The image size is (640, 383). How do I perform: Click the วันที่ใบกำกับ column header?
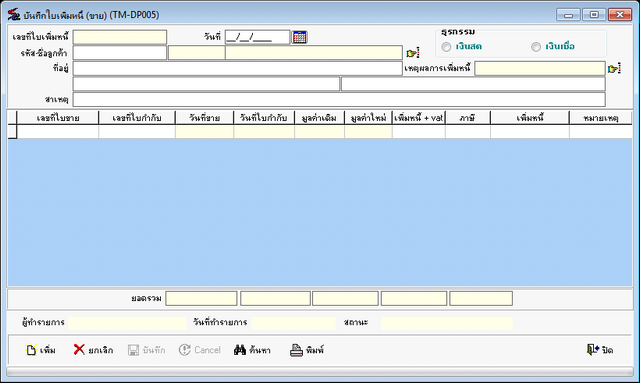pyautogui.click(x=264, y=118)
